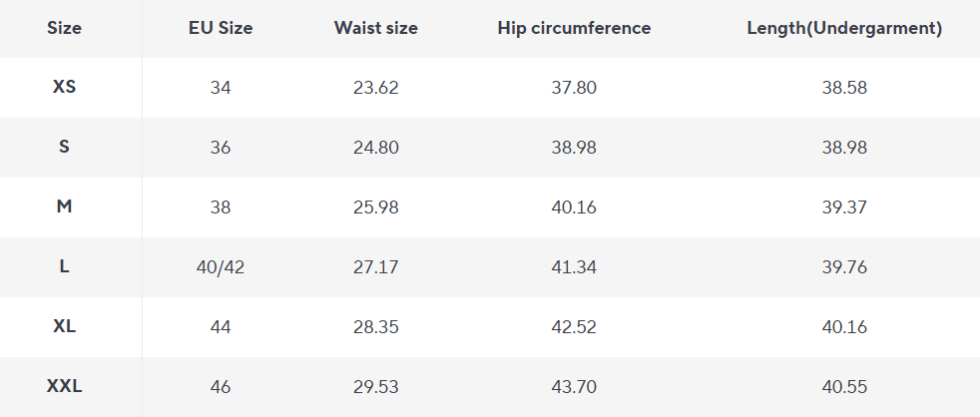
Task: Select the L size row label
Action: pyautogui.click(x=64, y=266)
